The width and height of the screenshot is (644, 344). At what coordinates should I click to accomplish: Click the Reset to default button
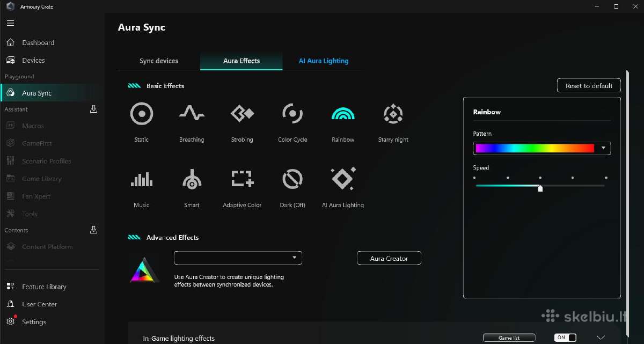point(589,86)
